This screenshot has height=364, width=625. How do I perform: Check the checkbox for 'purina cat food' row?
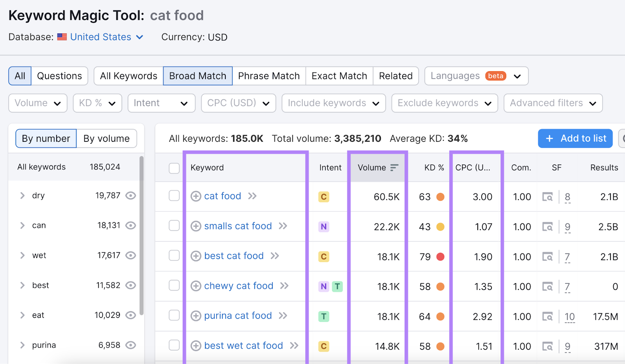coord(174,316)
